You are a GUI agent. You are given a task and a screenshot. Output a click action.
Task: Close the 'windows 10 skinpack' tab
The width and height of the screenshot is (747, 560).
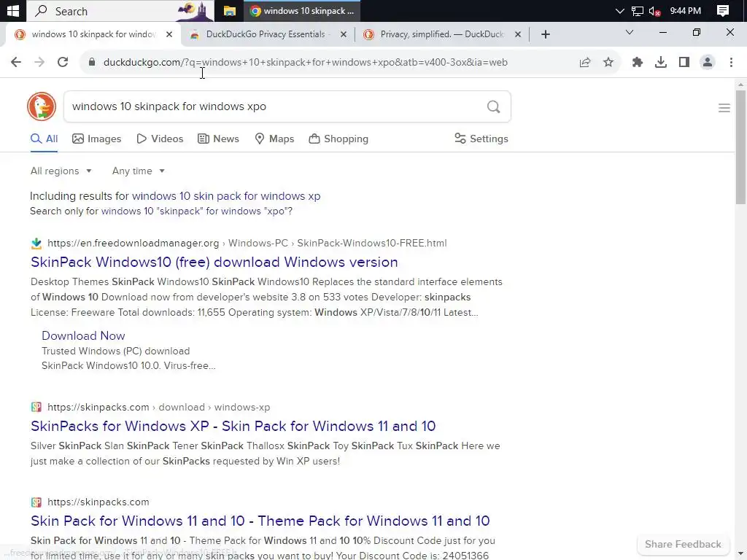(169, 34)
